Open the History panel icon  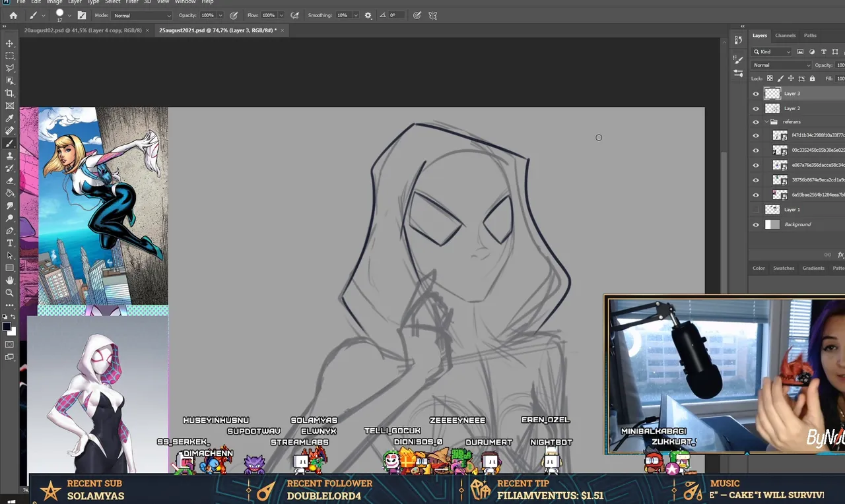(x=738, y=40)
